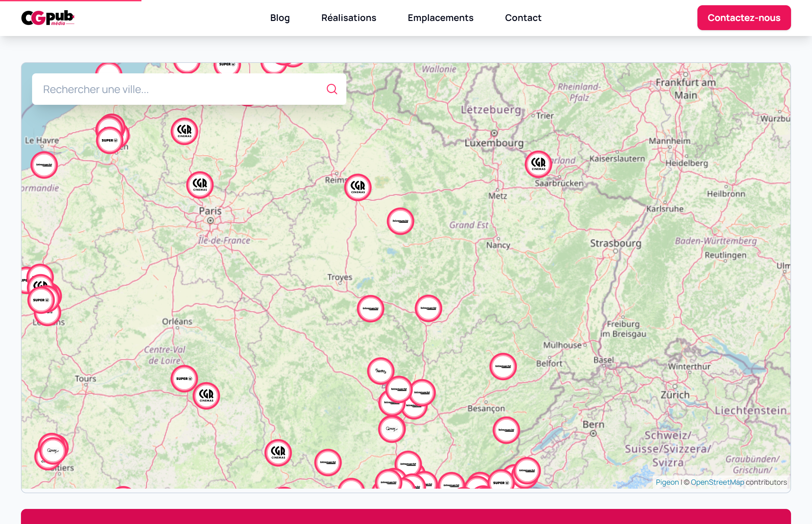The height and width of the screenshot is (524, 812).
Task: Select Super U marker at top map edge
Action: click(227, 67)
